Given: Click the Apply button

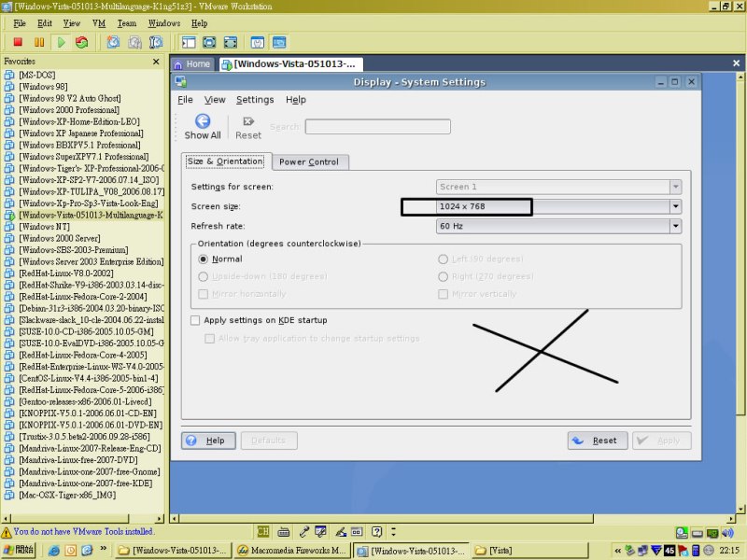Looking at the screenshot, I should click(x=662, y=441).
